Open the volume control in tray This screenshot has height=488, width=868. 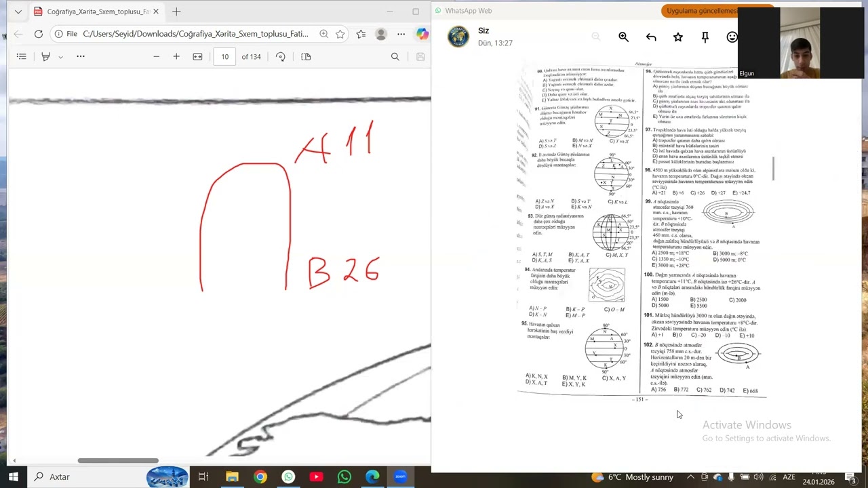pos(758,477)
